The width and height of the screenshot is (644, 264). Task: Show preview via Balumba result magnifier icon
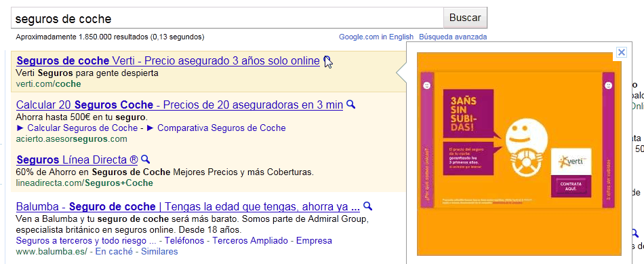367,206
